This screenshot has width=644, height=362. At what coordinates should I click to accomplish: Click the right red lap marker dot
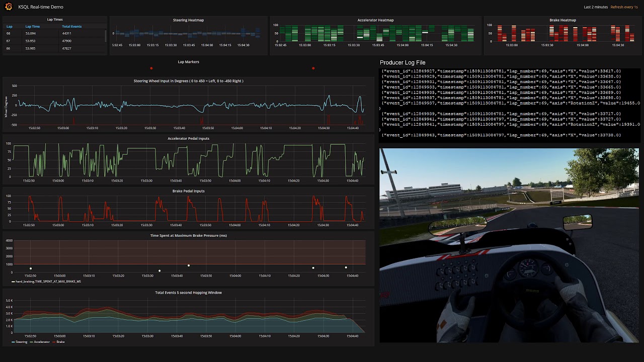(x=313, y=68)
